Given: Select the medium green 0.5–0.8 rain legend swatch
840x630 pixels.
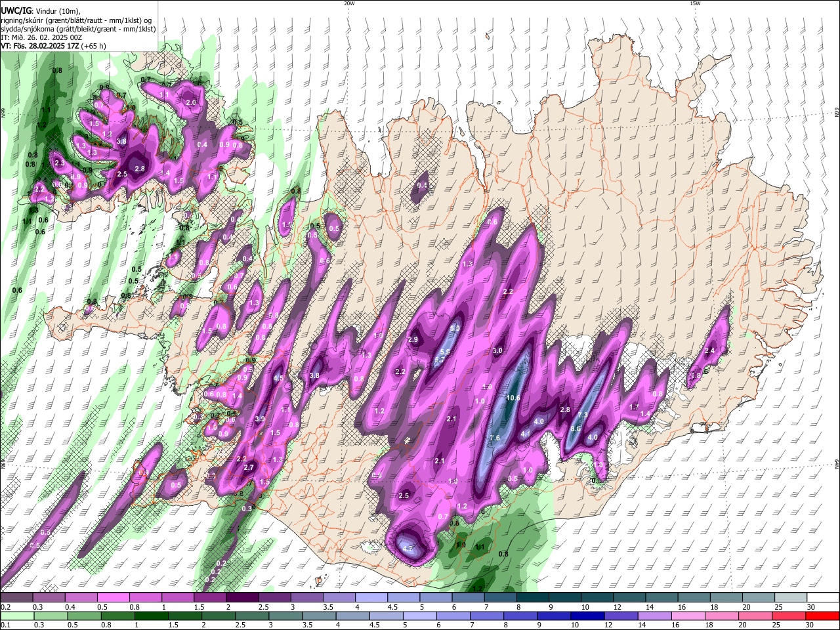Looking at the screenshot, I should 83,616.
